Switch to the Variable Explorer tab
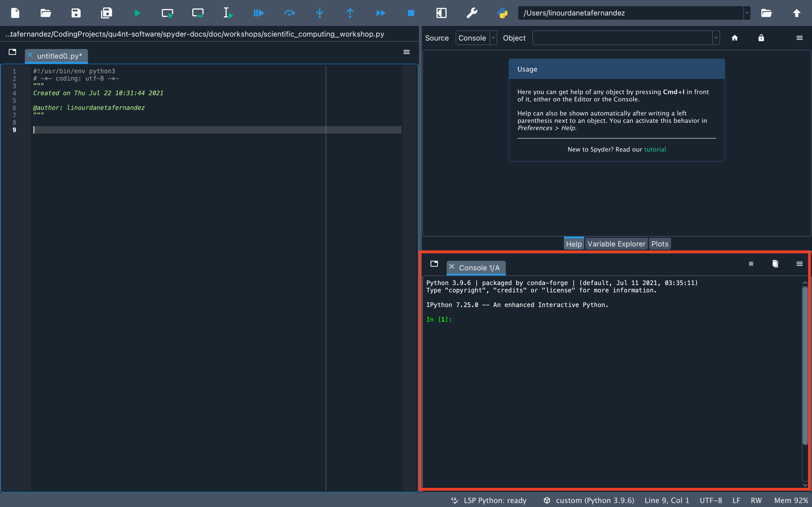Image resolution: width=812 pixels, height=507 pixels. [616, 243]
